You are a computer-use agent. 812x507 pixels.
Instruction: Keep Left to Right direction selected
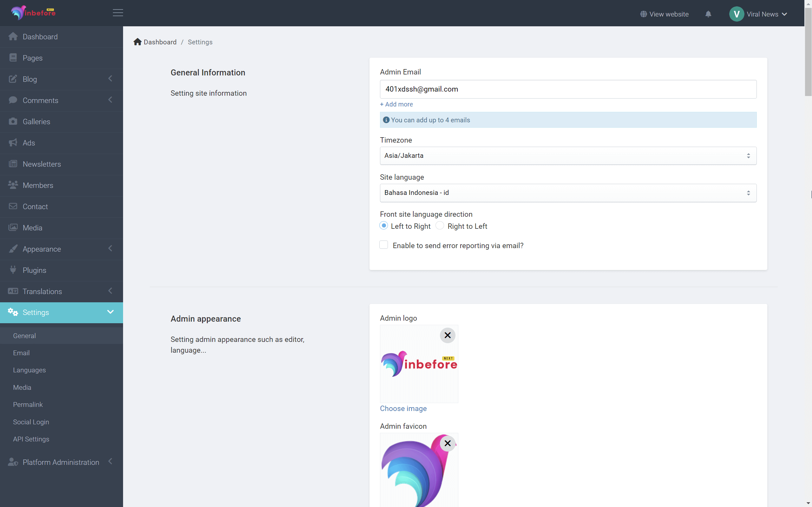(x=383, y=226)
